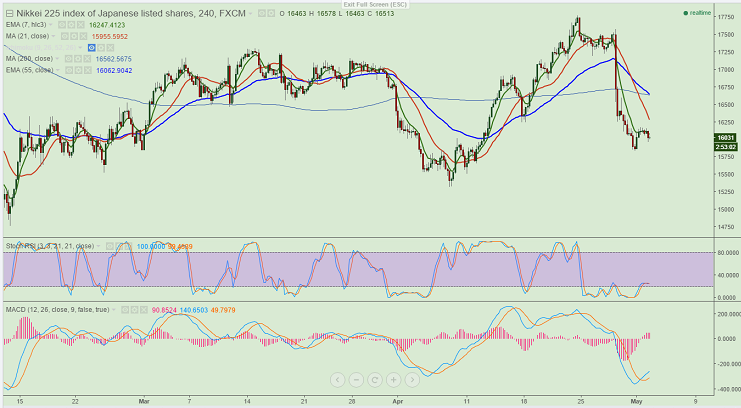741x408 pixels.
Task: Zoom out chart with the minus button
Action: point(356,379)
